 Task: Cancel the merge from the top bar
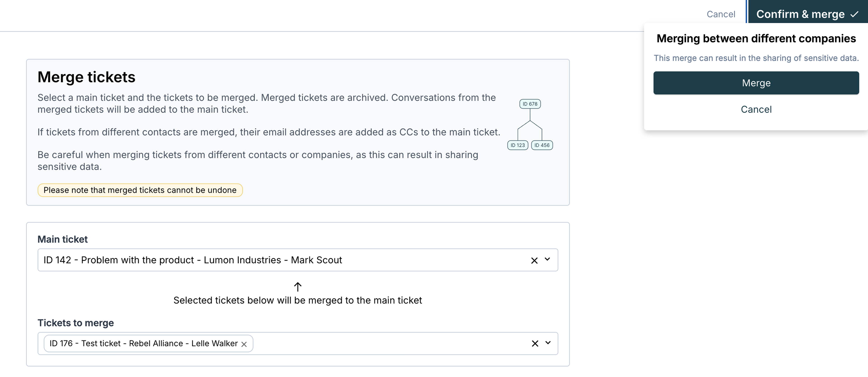[x=721, y=14]
